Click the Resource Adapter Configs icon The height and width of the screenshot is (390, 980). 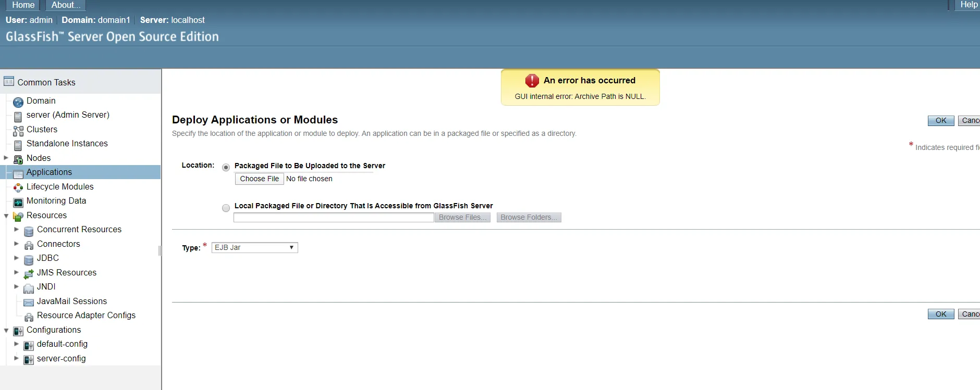[x=29, y=317]
